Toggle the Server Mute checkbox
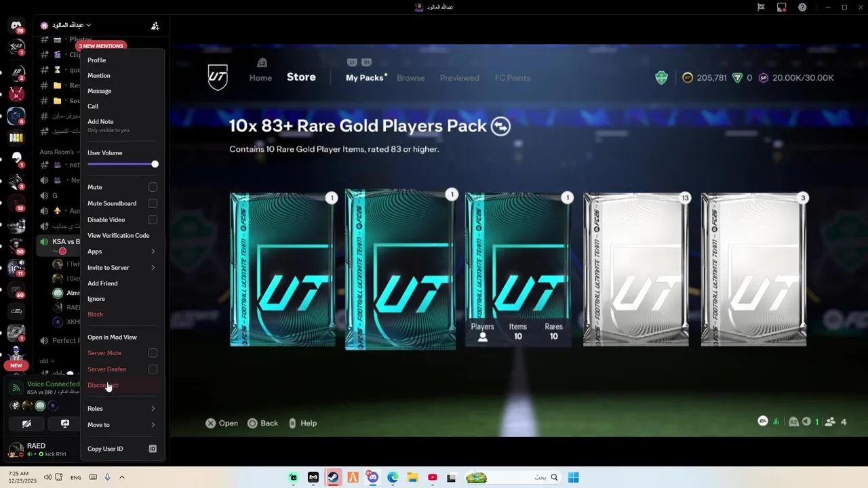 pos(153,353)
